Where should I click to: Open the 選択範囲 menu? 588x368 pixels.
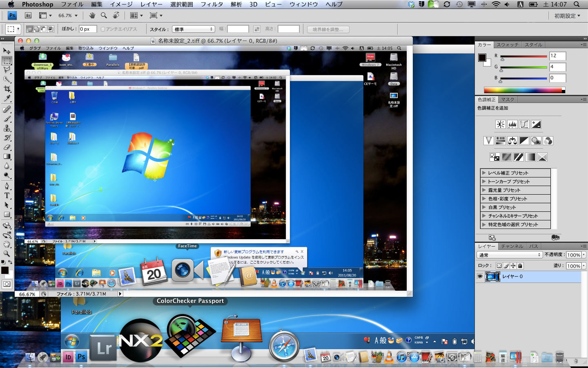point(181,4)
